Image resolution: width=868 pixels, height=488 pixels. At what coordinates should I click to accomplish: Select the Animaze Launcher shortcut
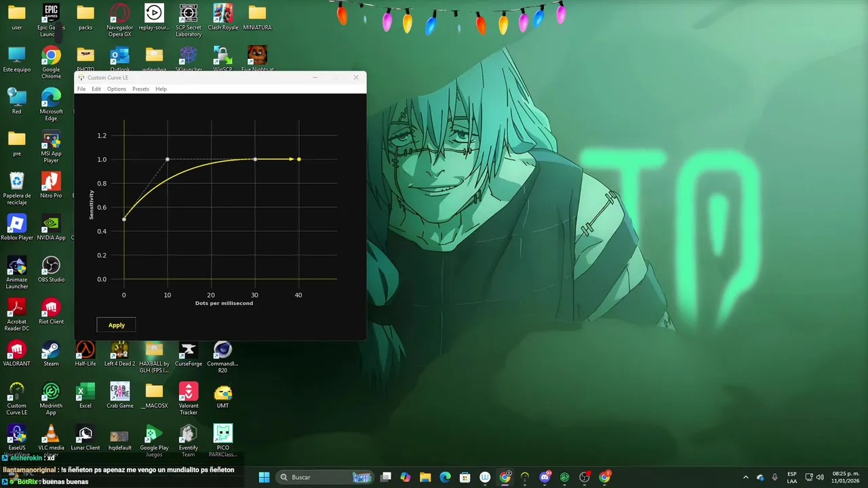click(17, 272)
